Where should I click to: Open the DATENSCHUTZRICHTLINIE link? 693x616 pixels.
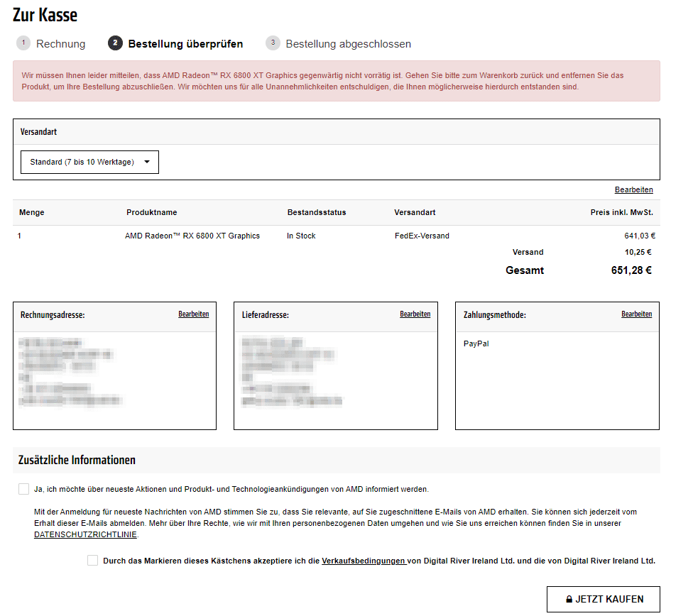tap(85, 534)
